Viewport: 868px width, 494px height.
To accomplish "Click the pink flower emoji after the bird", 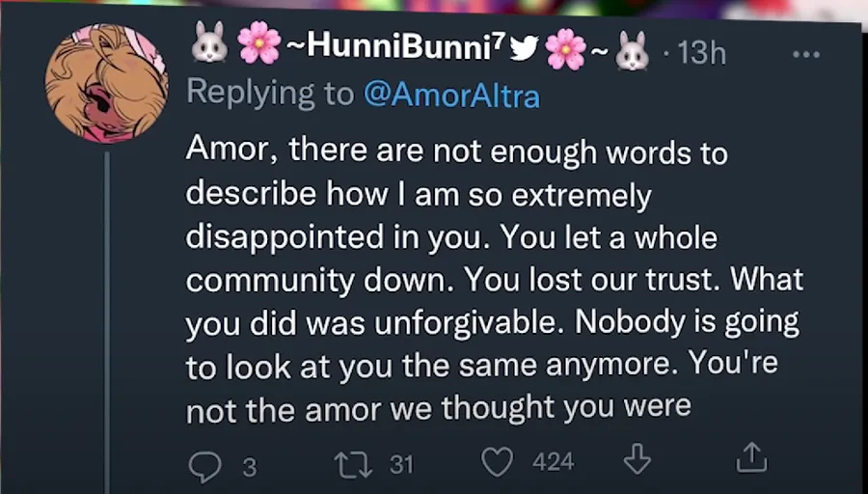I will pyautogui.click(x=566, y=46).
